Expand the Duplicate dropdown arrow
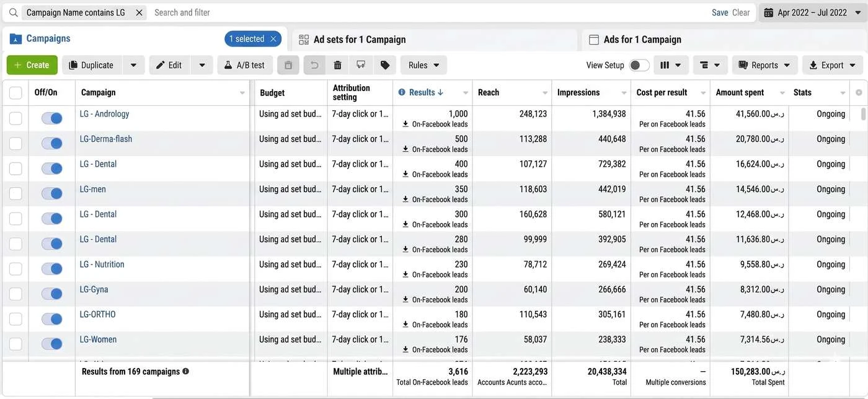Viewport: 868px width, 399px height. pos(133,65)
